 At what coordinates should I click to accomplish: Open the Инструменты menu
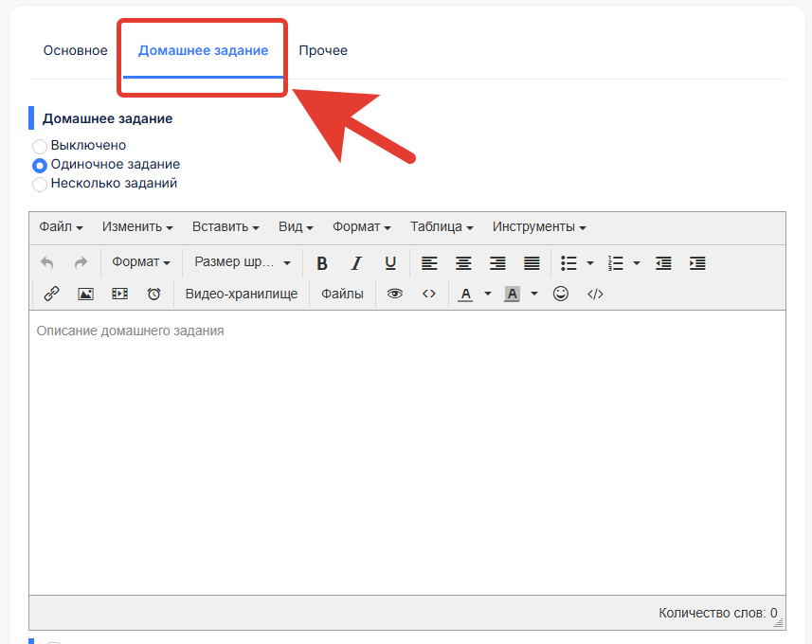pos(539,226)
